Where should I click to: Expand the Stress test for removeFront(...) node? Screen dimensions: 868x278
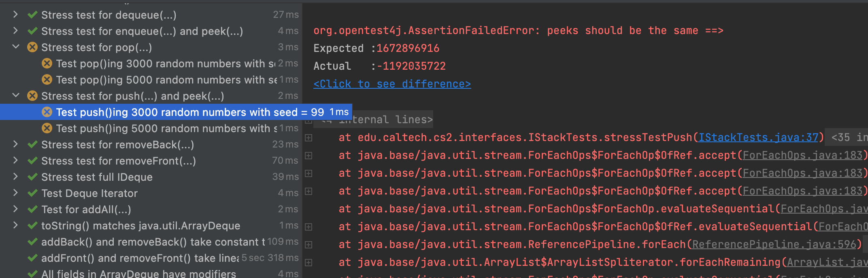(15, 160)
